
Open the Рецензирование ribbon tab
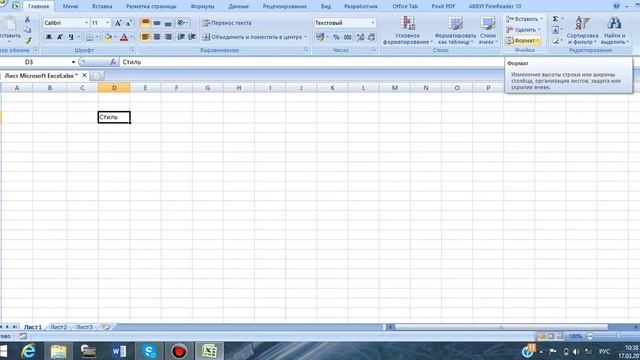(x=284, y=6)
